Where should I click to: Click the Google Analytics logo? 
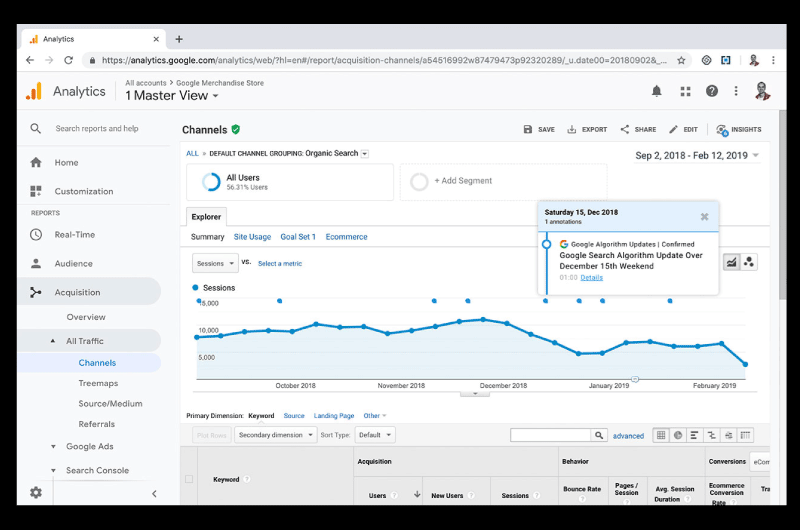[34, 91]
